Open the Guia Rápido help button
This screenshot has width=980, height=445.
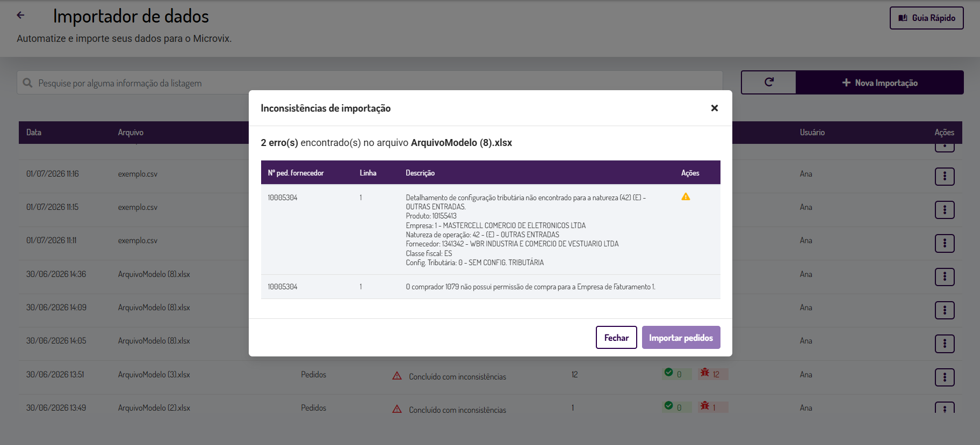(x=926, y=18)
